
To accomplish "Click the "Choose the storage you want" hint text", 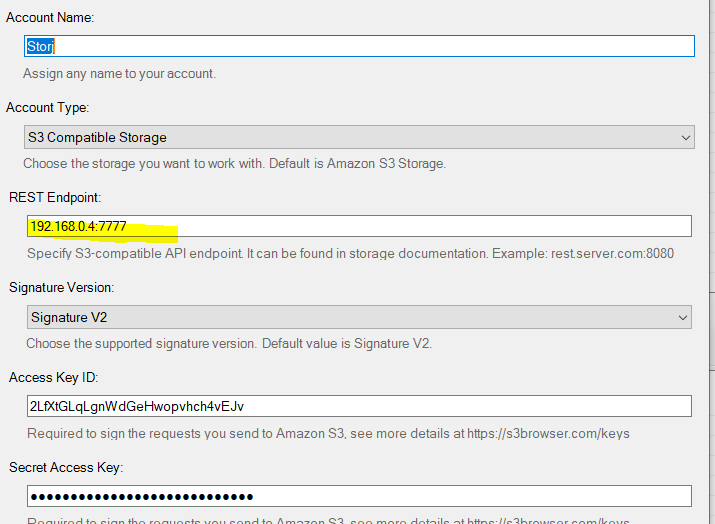I will click(x=234, y=164).
